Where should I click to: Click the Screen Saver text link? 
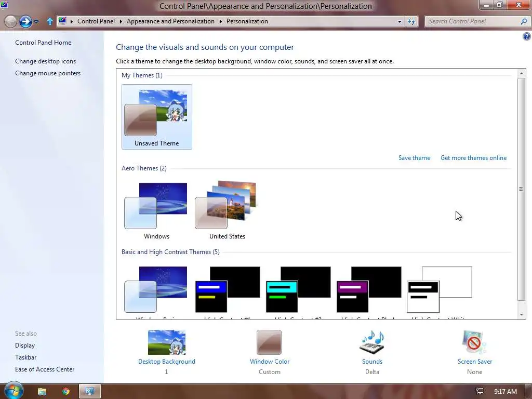(x=475, y=362)
